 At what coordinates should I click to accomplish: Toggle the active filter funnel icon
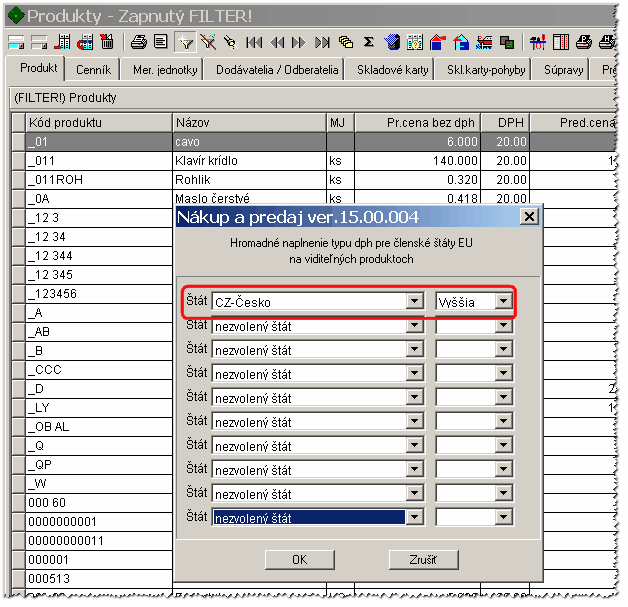click(x=185, y=42)
